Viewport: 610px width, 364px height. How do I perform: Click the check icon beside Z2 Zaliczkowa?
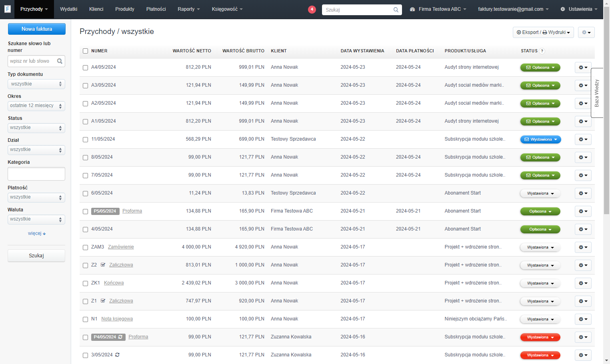103,265
